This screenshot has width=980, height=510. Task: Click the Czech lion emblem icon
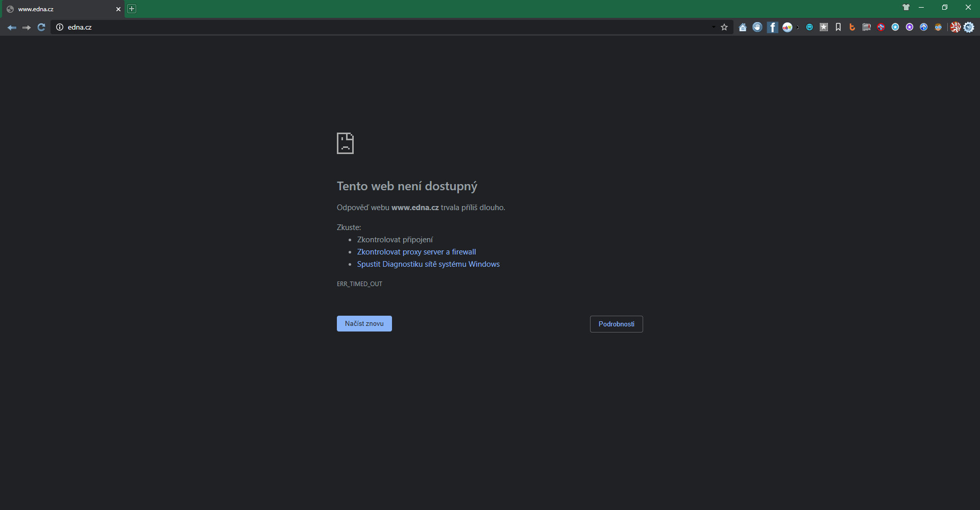tap(955, 28)
